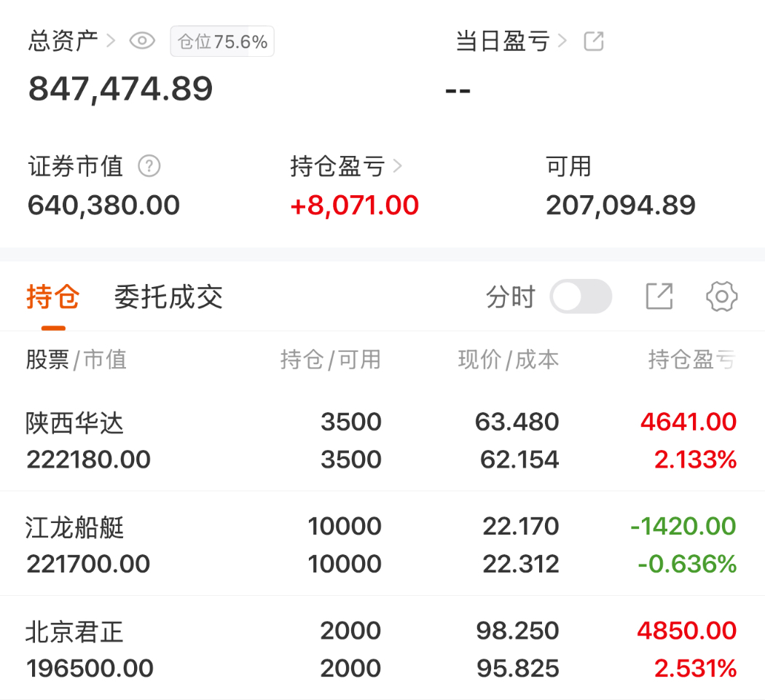Image resolution: width=765 pixels, height=700 pixels.
Task: Open the 陕西华达 holding row
Action: click(382, 441)
